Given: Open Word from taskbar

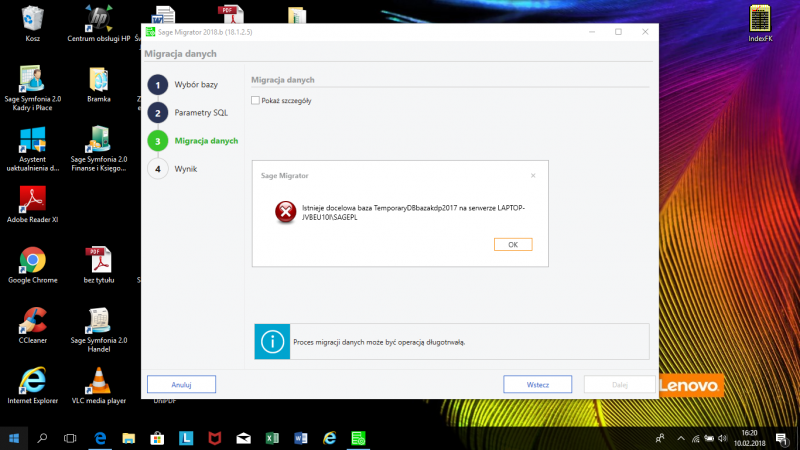Looking at the screenshot, I should point(301,438).
